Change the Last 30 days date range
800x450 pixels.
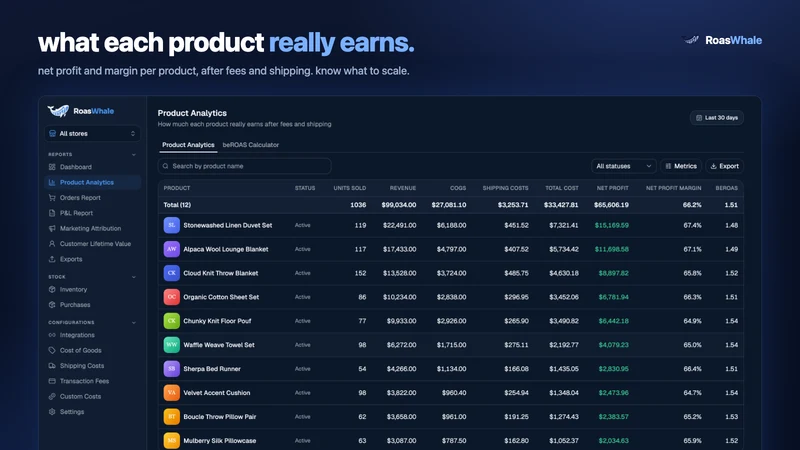coord(717,118)
